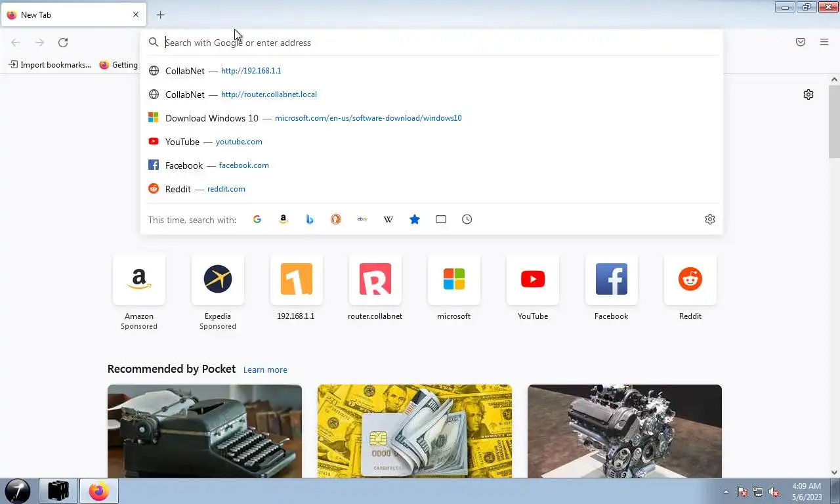The height and width of the screenshot is (504, 840).
Task: Open the typewriter Pocket story thumbnail
Action: click(205, 431)
